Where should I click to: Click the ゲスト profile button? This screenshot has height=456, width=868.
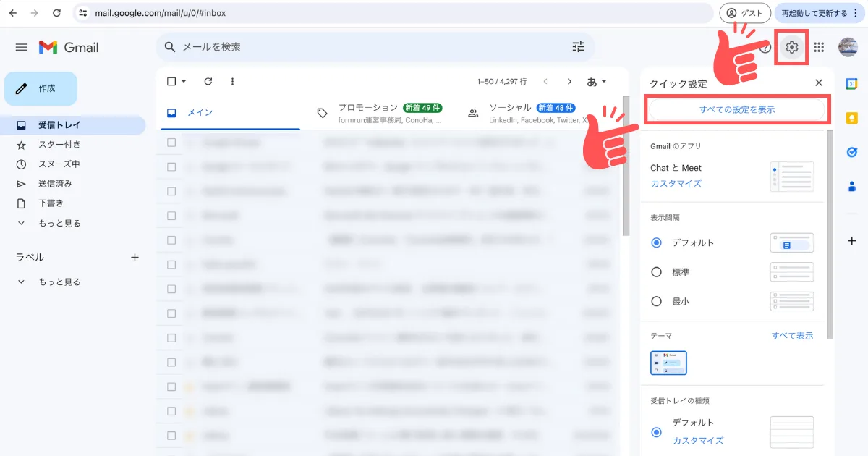pyautogui.click(x=744, y=13)
